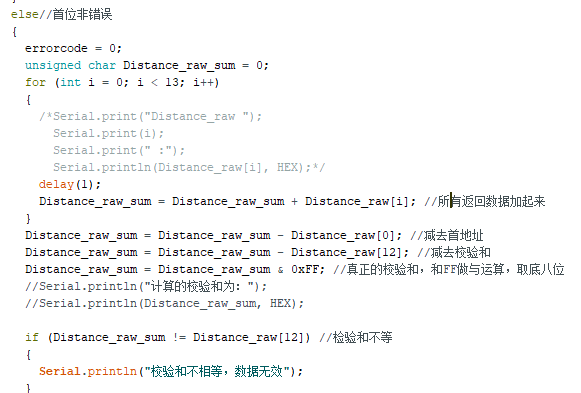Screen dimensions: 581x393
Task: Click the int keyword in the loop
Action: pos(70,82)
